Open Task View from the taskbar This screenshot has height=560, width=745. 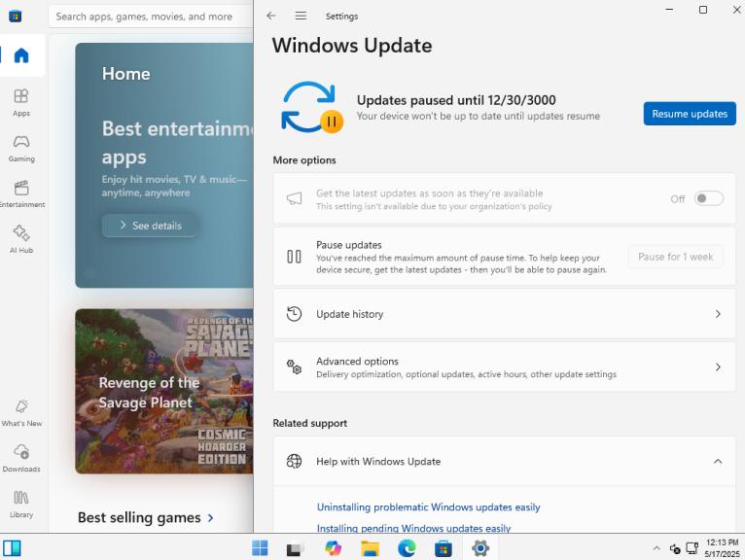pos(296,548)
